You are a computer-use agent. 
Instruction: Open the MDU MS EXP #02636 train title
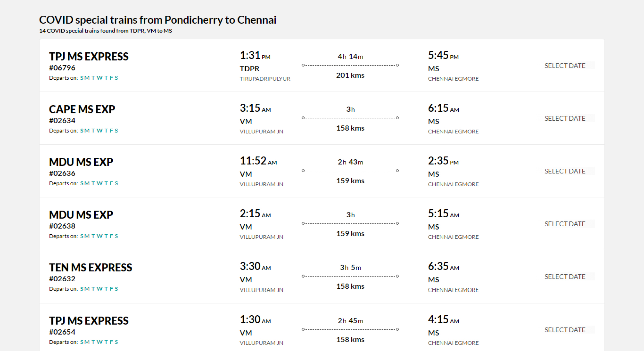pos(81,162)
